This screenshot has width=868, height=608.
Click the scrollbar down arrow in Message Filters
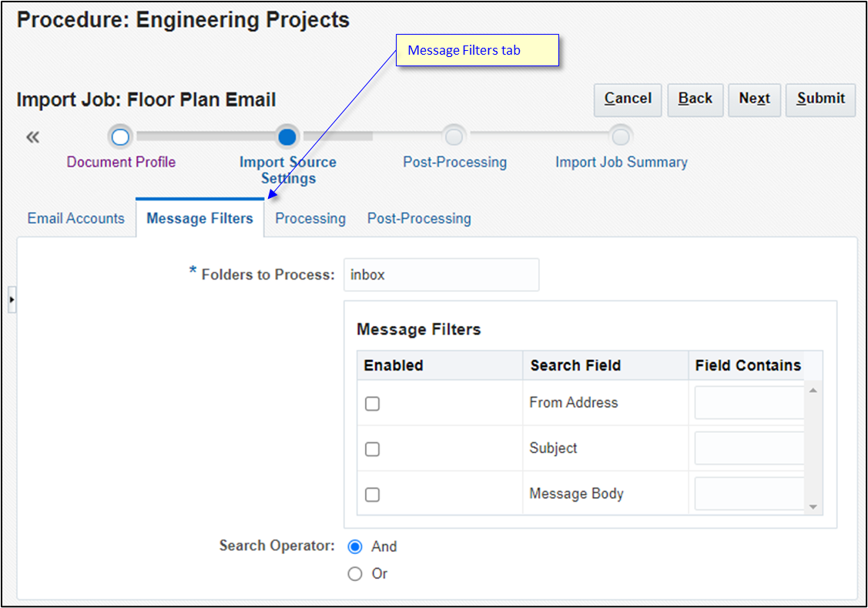tap(813, 507)
